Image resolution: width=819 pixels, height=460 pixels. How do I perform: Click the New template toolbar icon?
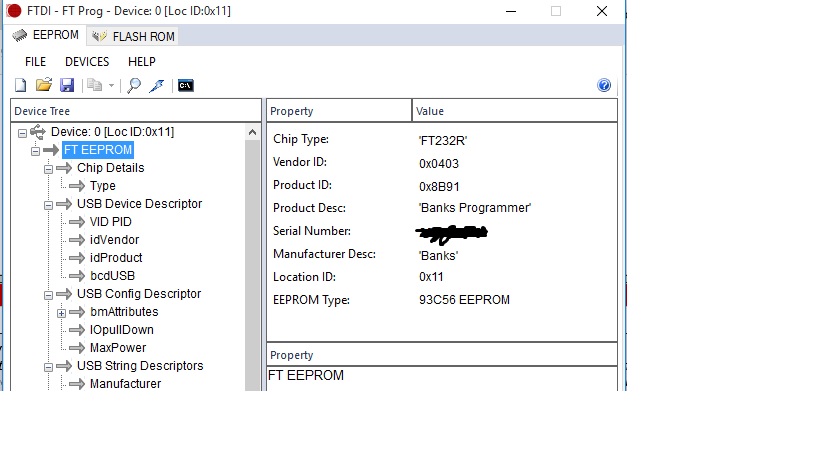(x=20, y=85)
